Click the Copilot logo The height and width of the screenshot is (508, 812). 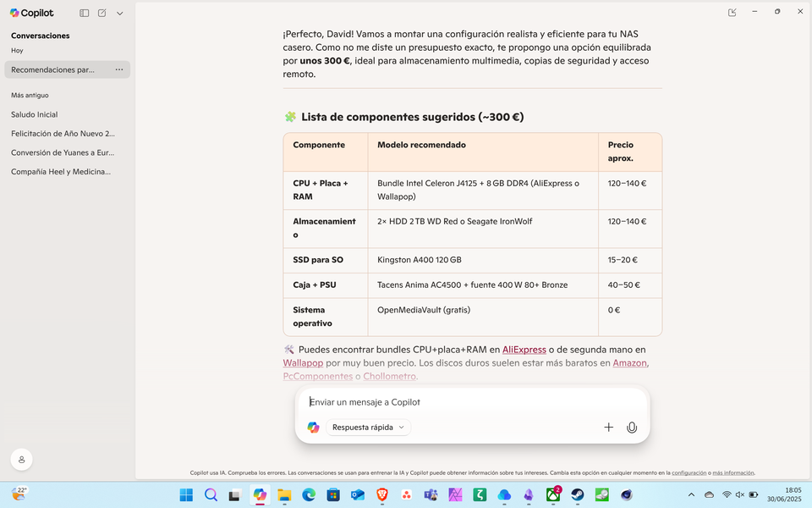(31, 13)
